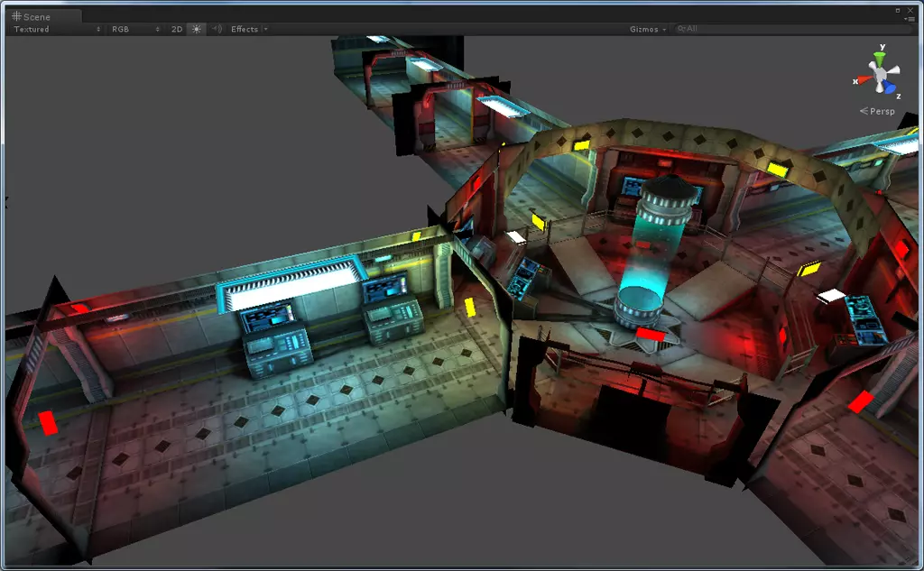Toggle the Effects button
The image size is (924, 571).
click(244, 29)
